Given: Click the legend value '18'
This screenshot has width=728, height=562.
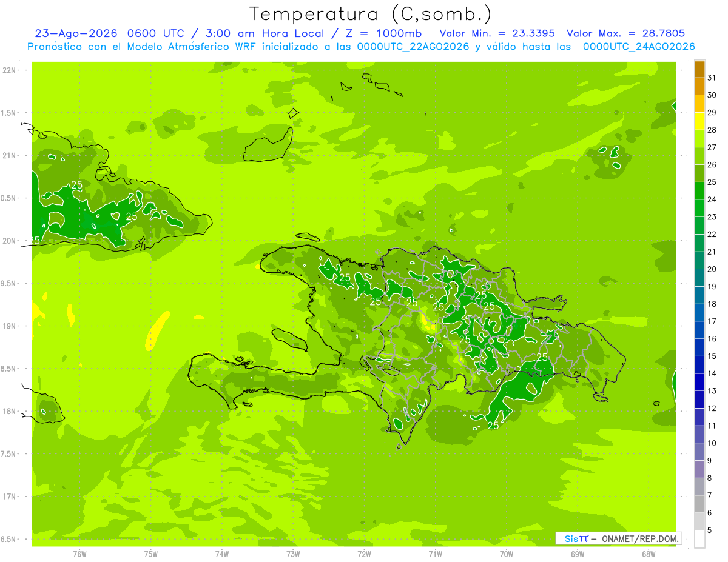Looking at the screenshot, I should pos(712,304).
